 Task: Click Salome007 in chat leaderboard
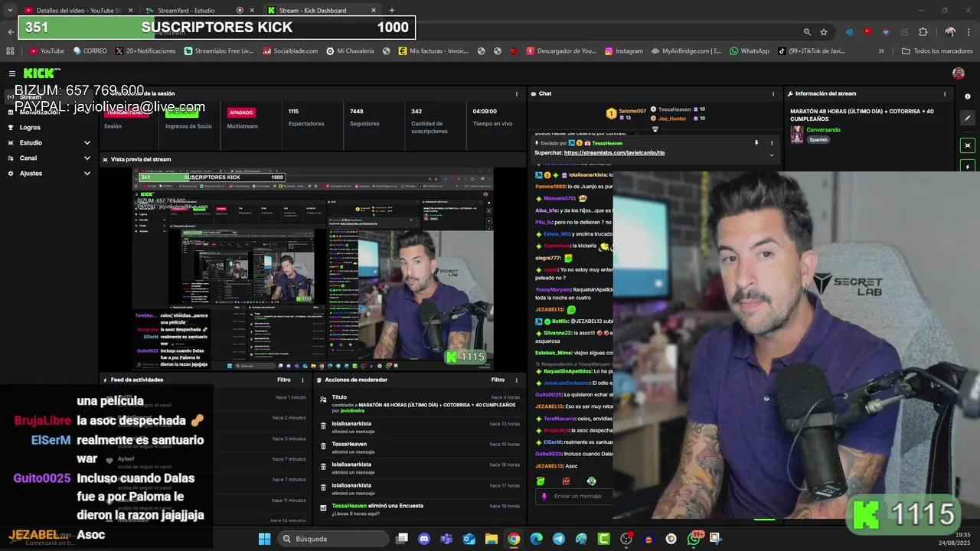tap(632, 111)
